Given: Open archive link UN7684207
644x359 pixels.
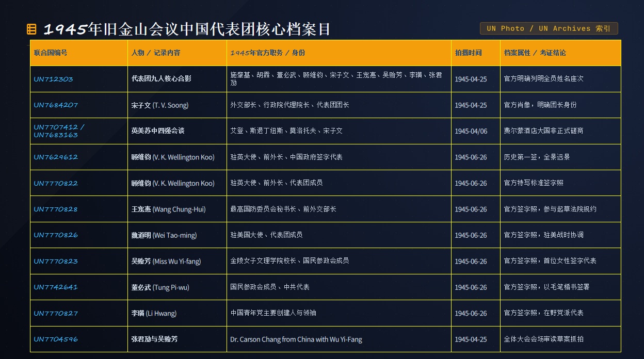Looking at the screenshot, I should click(56, 105).
